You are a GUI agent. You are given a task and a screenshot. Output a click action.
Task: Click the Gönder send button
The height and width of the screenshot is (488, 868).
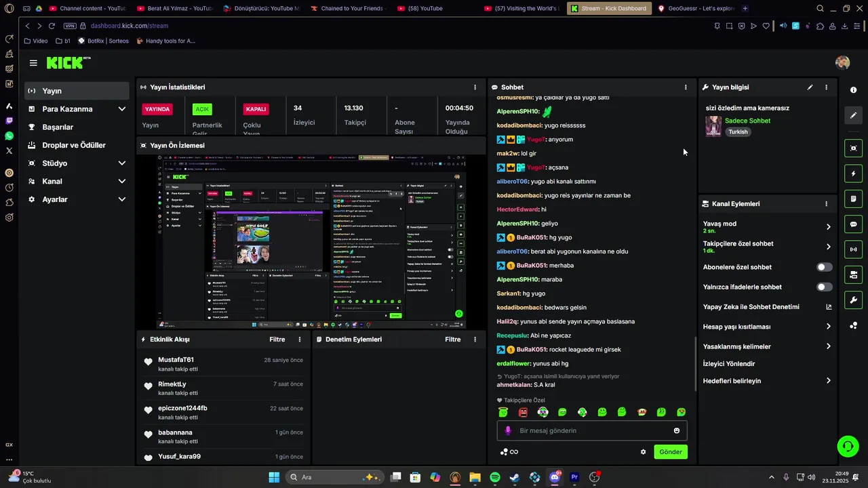click(671, 452)
